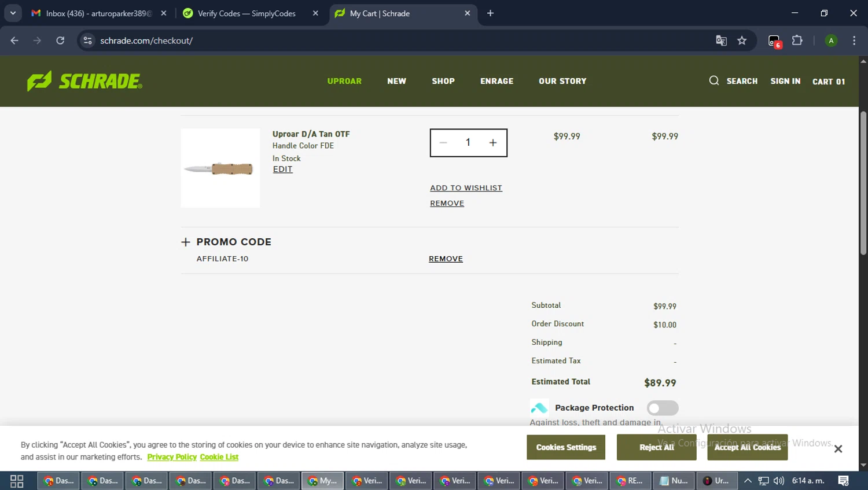Screen dimensions: 868x490
Task: Click the translate page icon
Action: (721, 40)
